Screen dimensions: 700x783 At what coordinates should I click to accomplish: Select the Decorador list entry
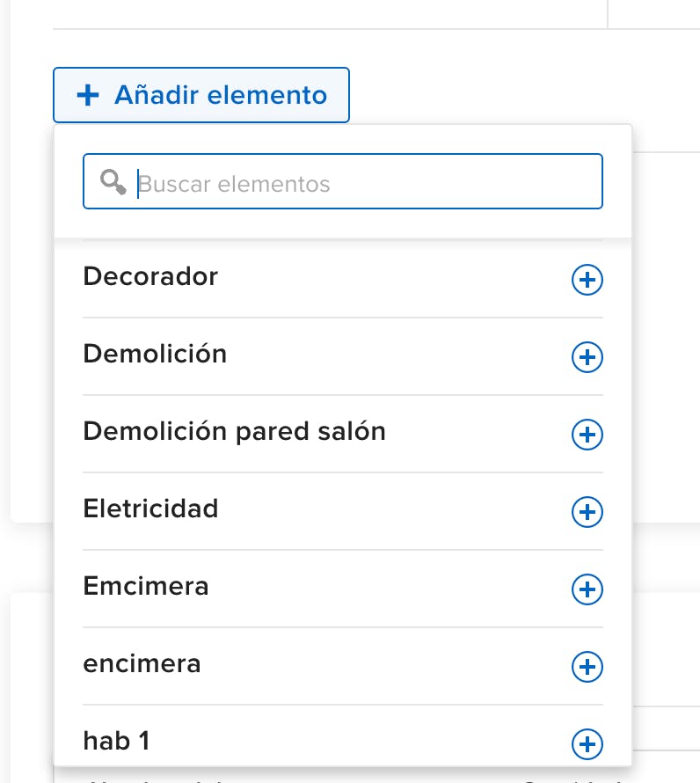point(150,276)
